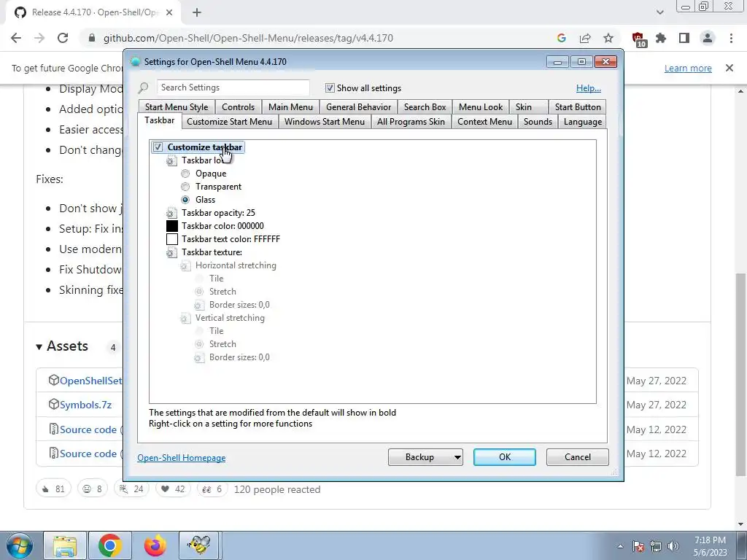Reload the GitHub page in Chrome
This screenshot has width=747, height=560.
(63, 38)
